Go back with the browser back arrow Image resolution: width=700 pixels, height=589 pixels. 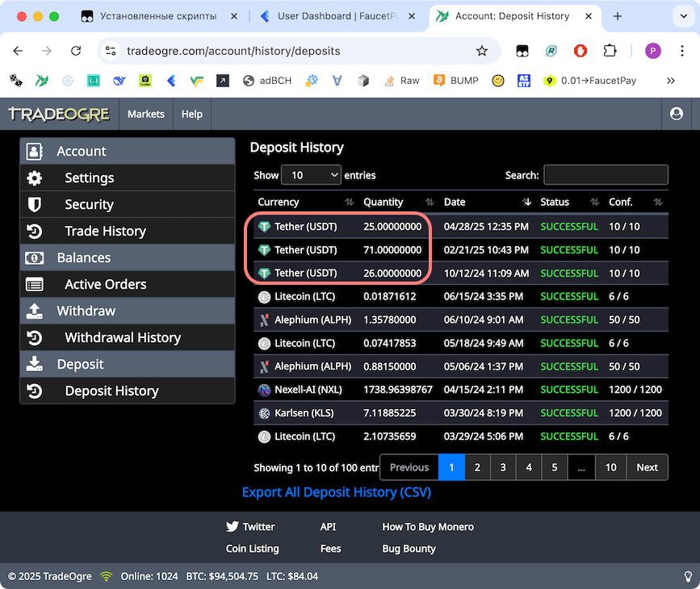coord(18,51)
